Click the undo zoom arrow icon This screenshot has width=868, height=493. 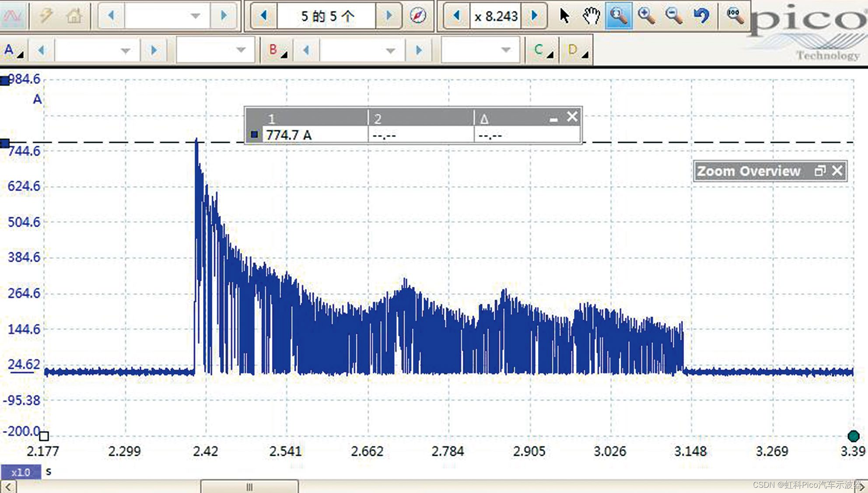coord(701,16)
